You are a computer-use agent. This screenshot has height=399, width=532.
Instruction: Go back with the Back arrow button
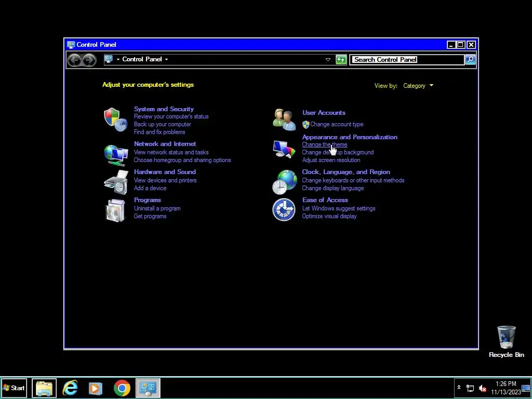(x=75, y=60)
